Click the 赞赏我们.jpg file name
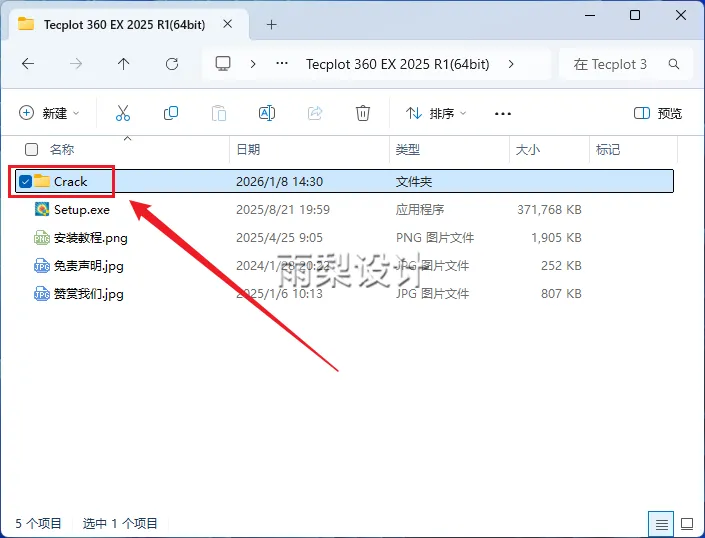The height and width of the screenshot is (538, 705). coord(89,294)
